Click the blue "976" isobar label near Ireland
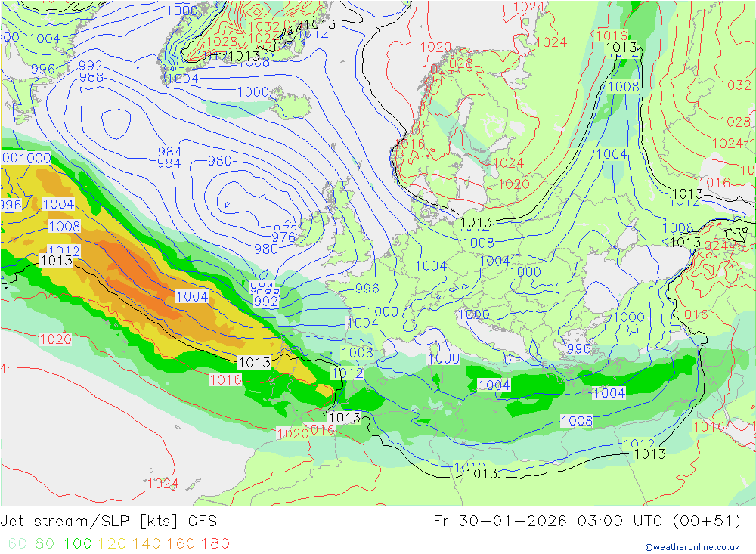Viewport: 756px width, 554px height. pos(283,237)
